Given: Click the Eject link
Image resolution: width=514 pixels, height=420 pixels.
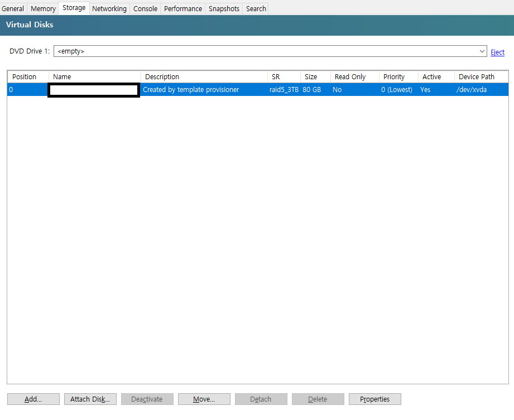Looking at the screenshot, I should (497, 52).
